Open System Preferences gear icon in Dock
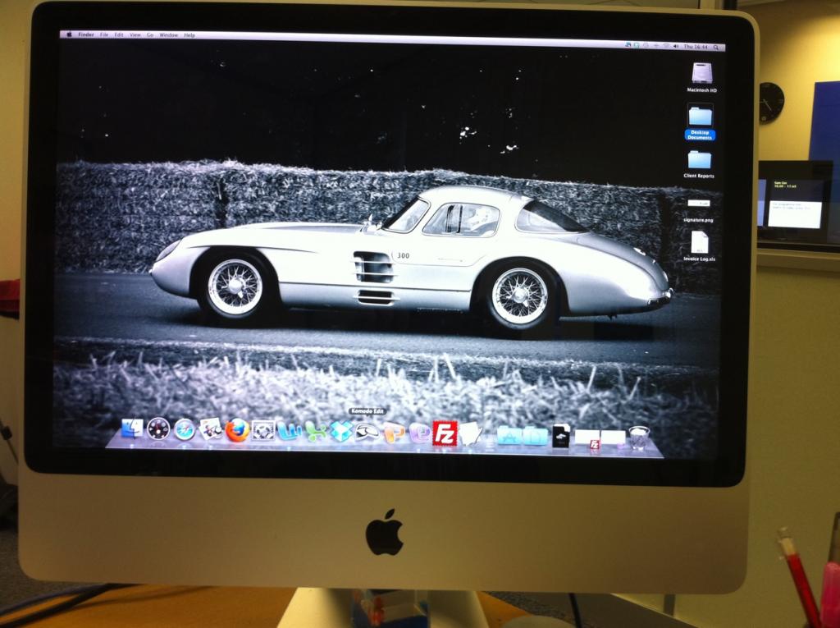The image size is (840, 628). pyautogui.click(x=263, y=430)
